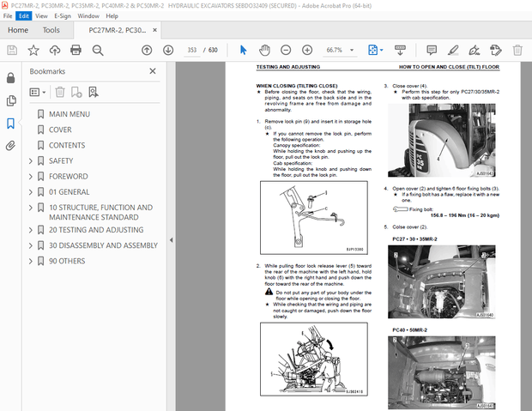The image size is (532, 411).
Task: Open the File menu
Action: pyautogui.click(x=8, y=16)
